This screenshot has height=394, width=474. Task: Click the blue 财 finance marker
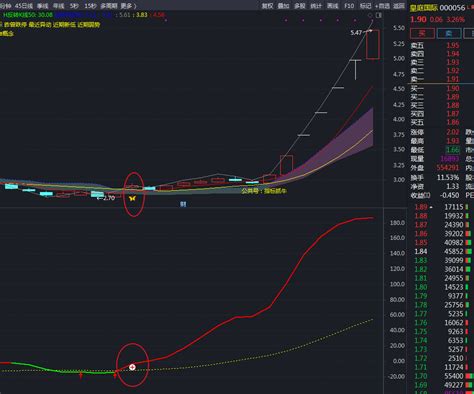tap(183, 204)
